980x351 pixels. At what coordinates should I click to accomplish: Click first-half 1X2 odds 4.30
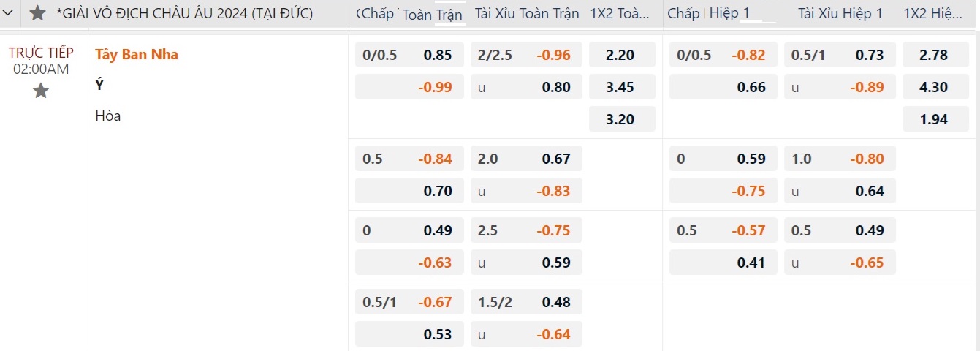(935, 87)
